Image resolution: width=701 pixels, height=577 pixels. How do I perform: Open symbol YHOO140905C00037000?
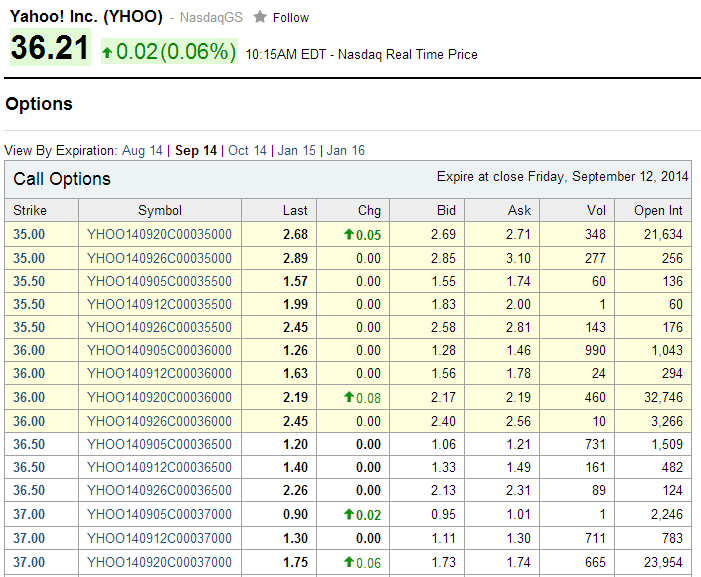[160, 514]
